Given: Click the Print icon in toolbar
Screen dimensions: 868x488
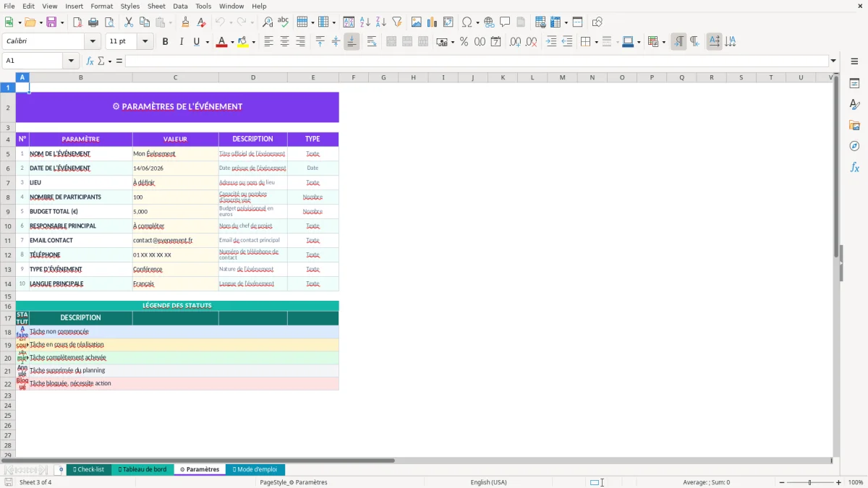Looking at the screenshot, I should (x=92, y=22).
